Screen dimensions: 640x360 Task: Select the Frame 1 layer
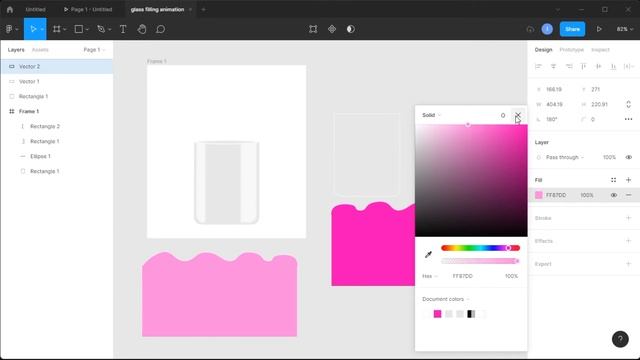(57, 111)
